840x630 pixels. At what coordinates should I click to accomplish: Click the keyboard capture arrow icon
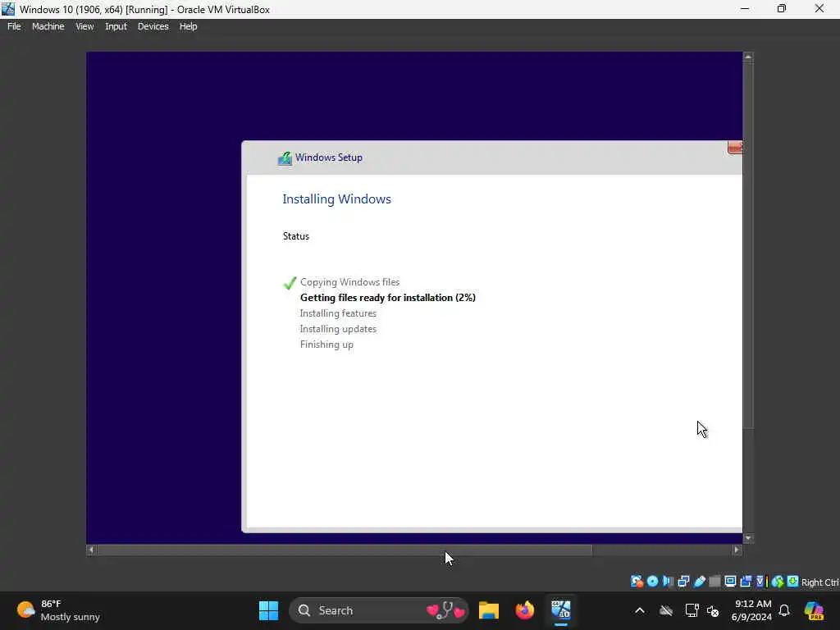point(793,582)
